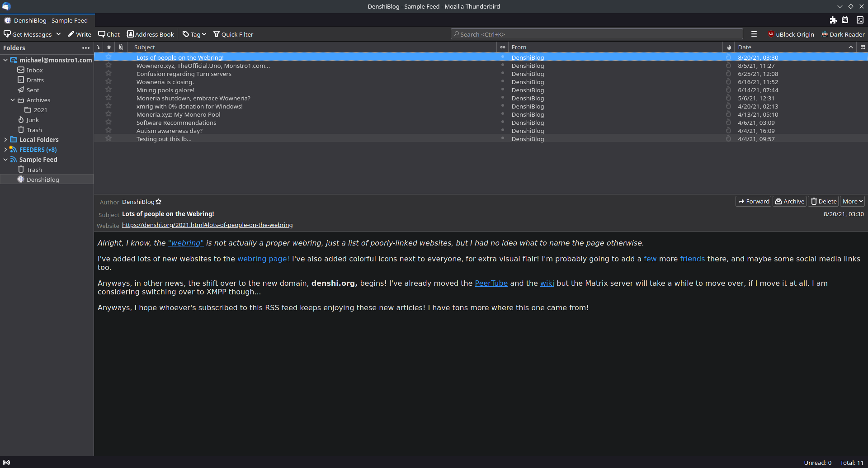Open message 'Wownero.xyz, TheOfficial.Uno, Monstro1.com...'
868x468 pixels.
(x=203, y=66)
